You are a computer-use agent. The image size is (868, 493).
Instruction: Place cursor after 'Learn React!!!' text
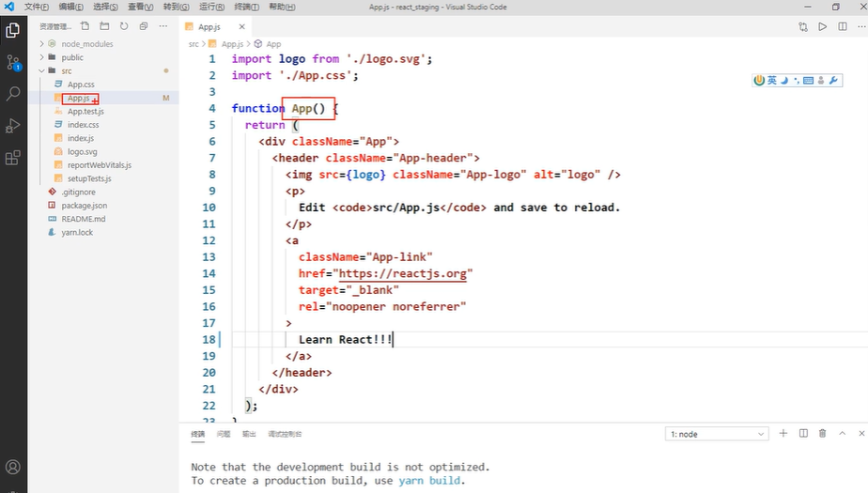(393, 339)
